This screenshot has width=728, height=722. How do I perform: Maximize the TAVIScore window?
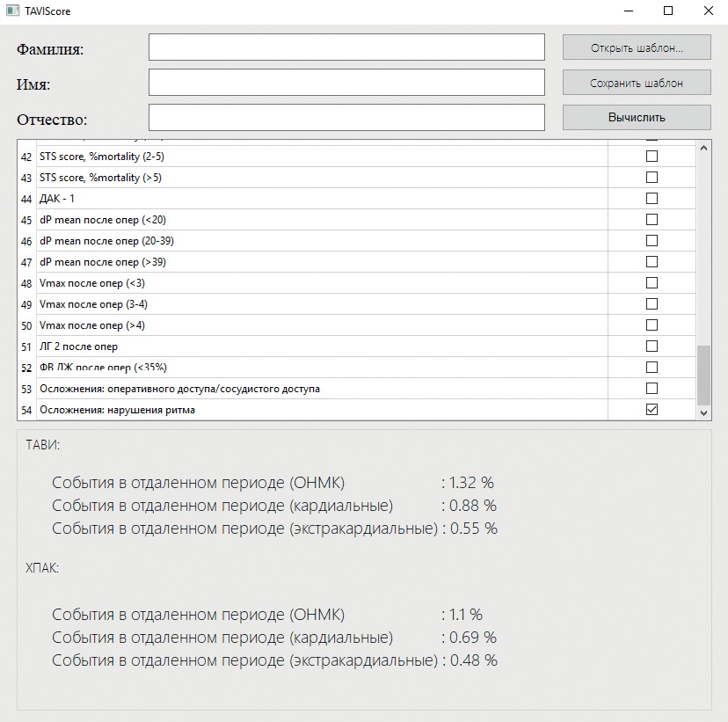click(668, 11)
